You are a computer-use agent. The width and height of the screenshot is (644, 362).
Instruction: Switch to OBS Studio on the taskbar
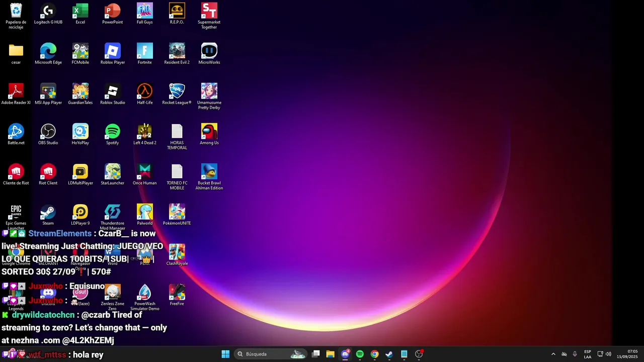click(419, 354)
